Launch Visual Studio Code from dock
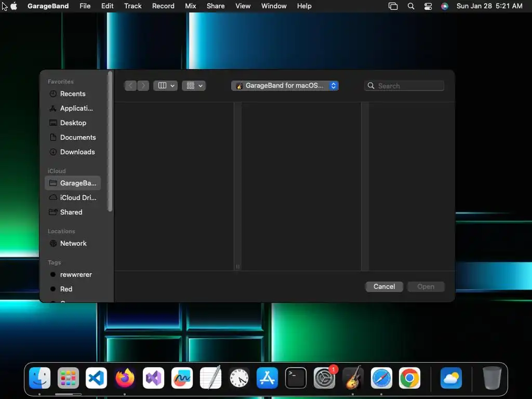 [96, 378]
